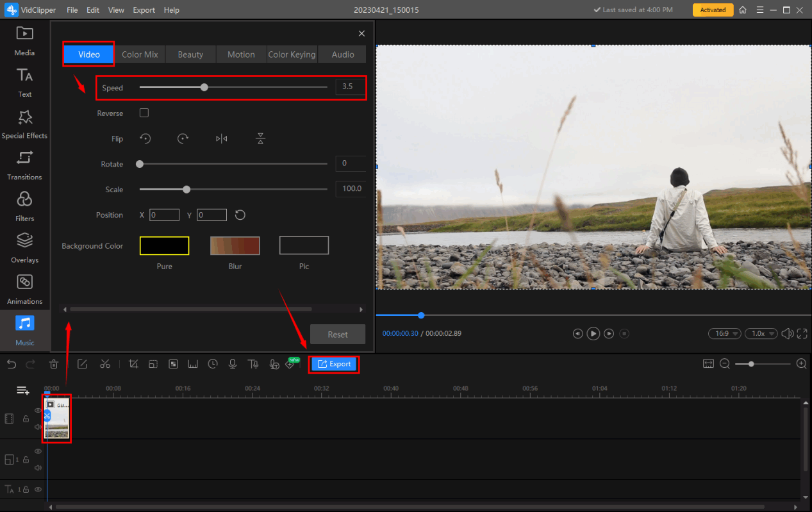
Task: Click the Position X input field
Action: pos(164,215)
